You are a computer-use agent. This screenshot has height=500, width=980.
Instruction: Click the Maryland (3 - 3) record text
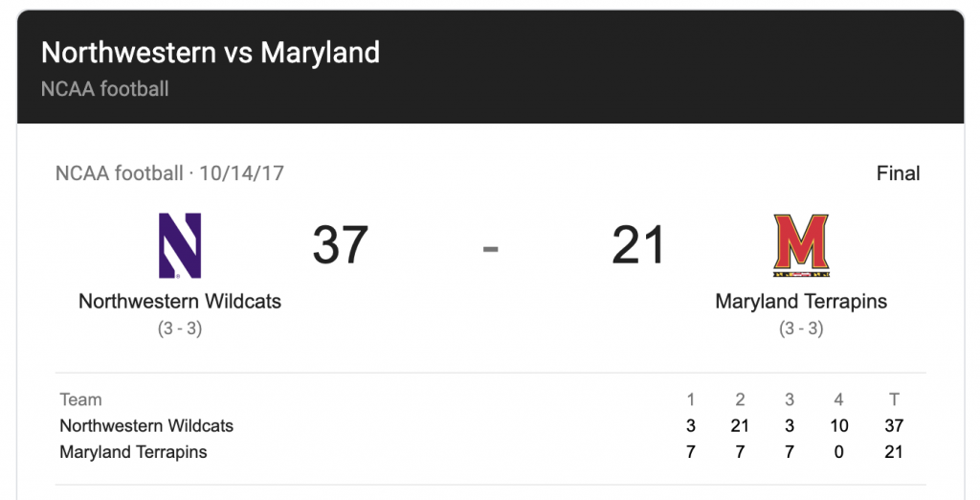coord(801,329)
